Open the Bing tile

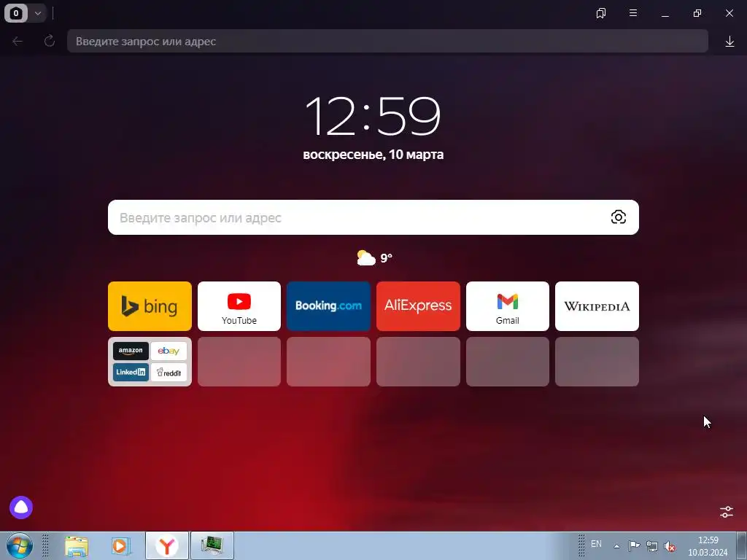pyautogui.click(x=150, y=306)
